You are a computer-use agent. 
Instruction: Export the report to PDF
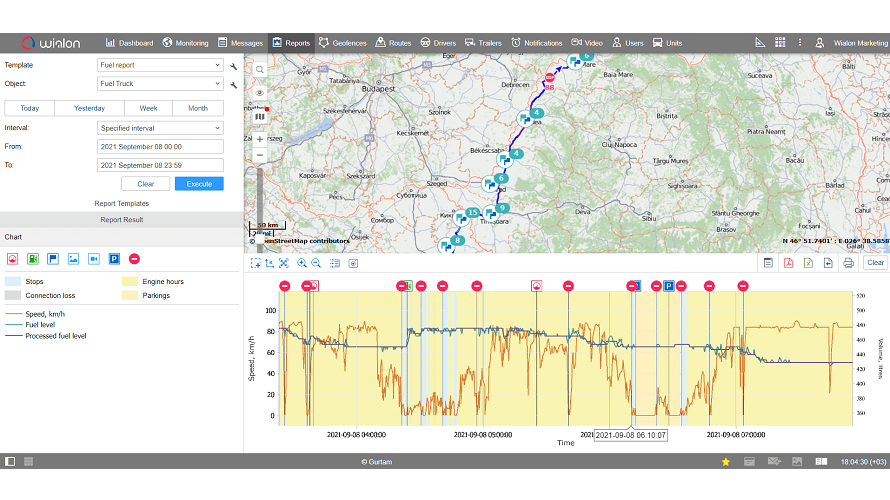(788, 263)
